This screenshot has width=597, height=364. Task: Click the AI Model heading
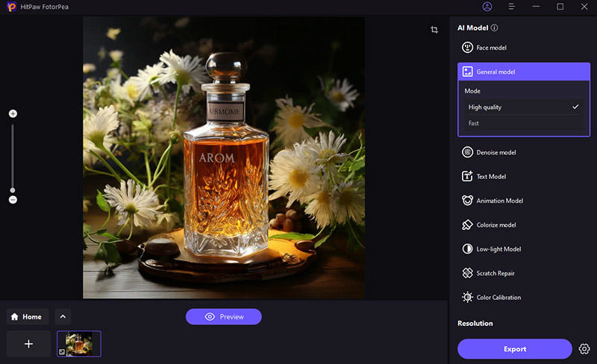(473, 28)
